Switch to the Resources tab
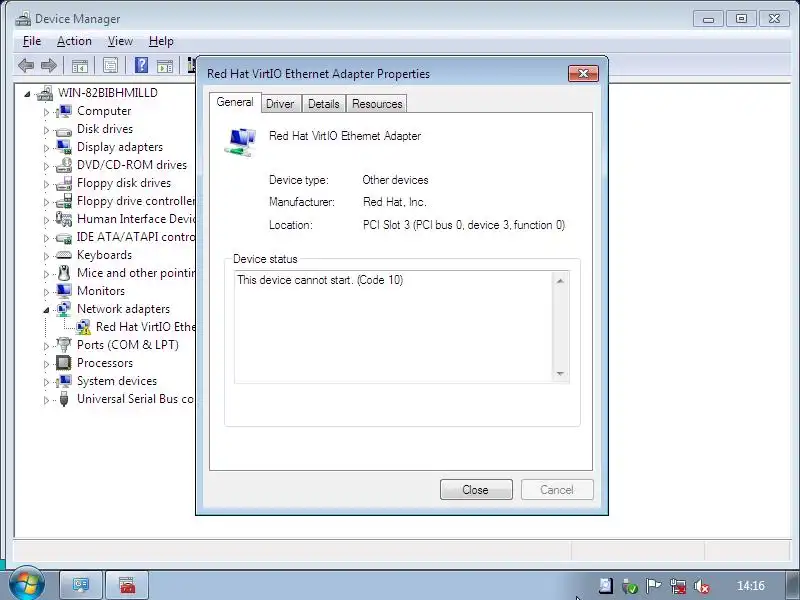The width and height of the screenshot is (800, 600). pyautogui.click(x=377, y=104)
